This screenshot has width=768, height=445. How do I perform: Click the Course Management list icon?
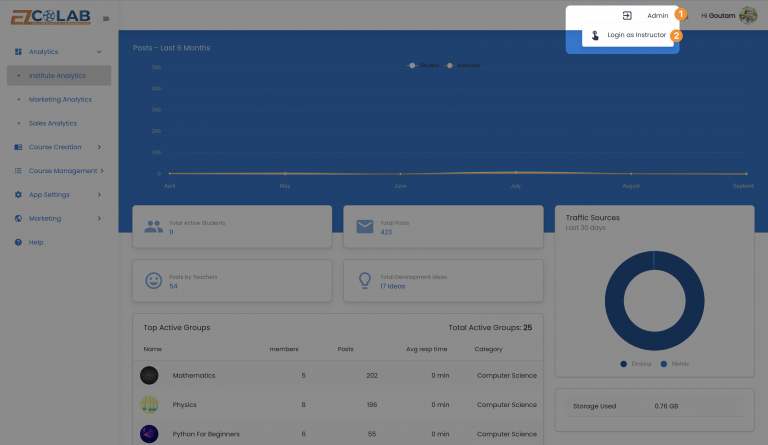(18, 171)
